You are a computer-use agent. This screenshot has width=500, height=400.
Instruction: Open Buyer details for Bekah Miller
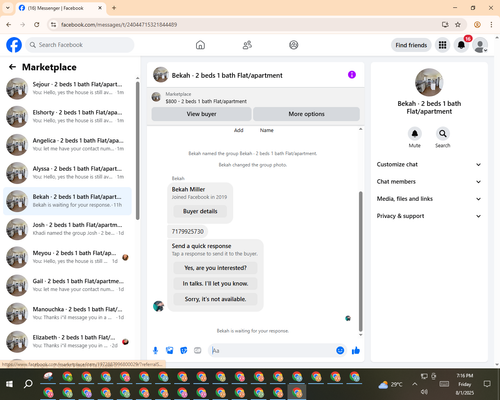pos(200,211)
